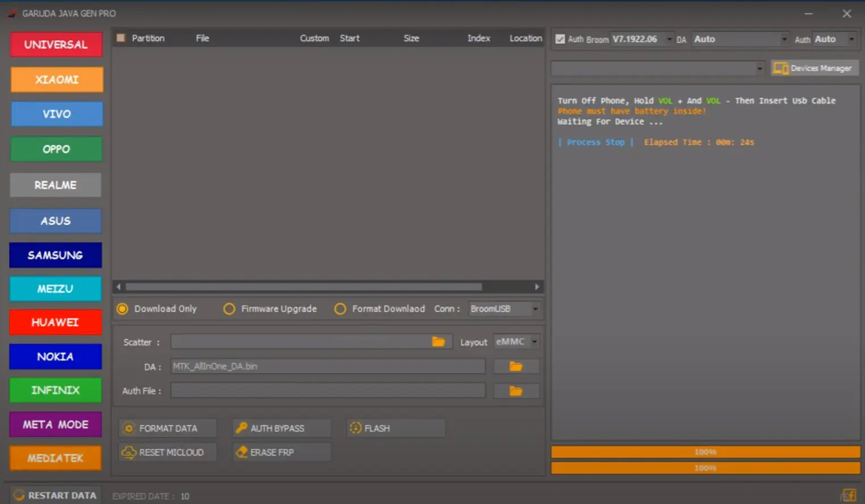The image size is (865, 504).
Task: Click the RESET MICLOUD cloud icon
Action: pos(129,452)
